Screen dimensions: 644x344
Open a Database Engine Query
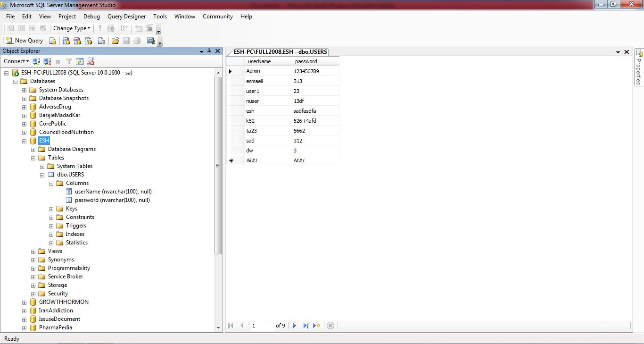(53, 41)
